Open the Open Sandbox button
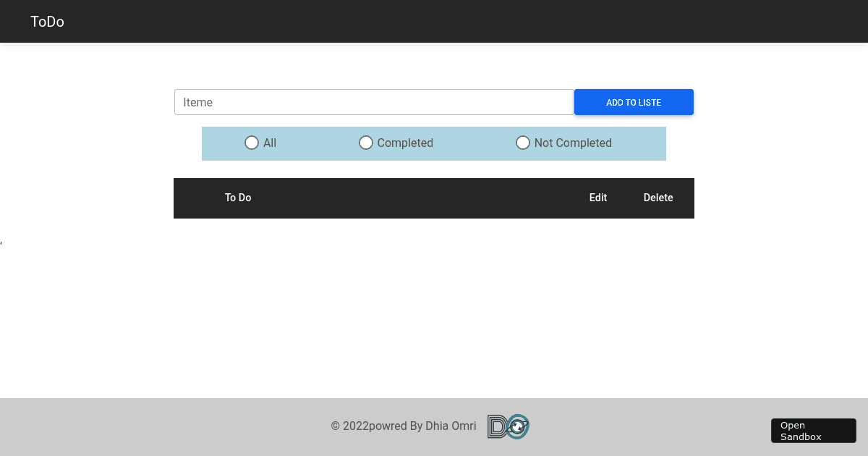The height and width of the screenshot is (456, 868). coord(813,431)
